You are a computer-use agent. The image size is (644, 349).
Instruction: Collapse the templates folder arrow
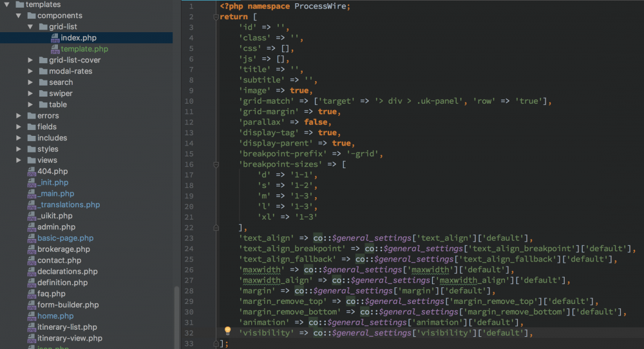pos(8,5)
